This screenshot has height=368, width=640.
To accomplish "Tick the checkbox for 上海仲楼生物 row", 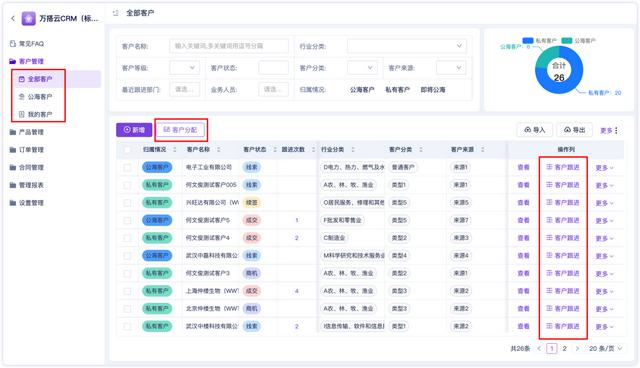I will pyautogui.click(x=127, y=291).
